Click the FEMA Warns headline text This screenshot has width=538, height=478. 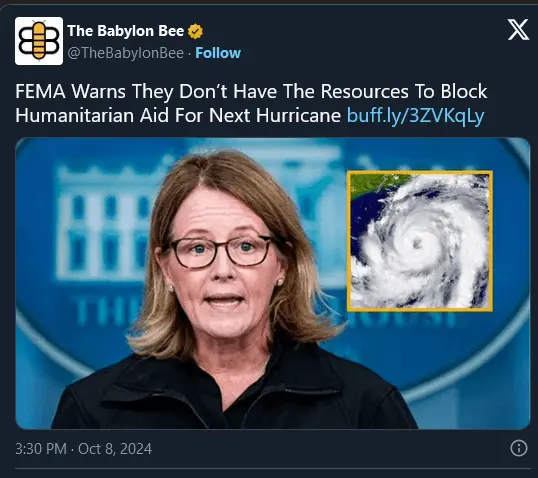point(251,91)
